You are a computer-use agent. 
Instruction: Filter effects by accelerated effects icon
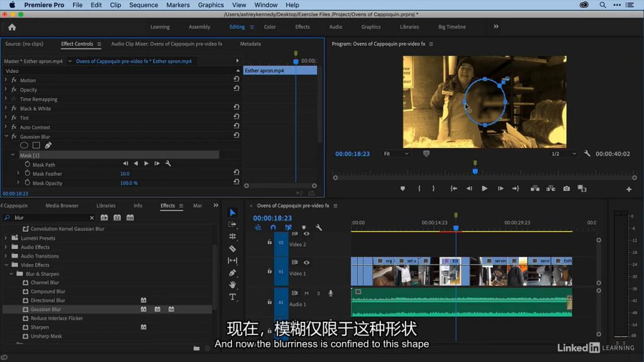click(104, 217)
